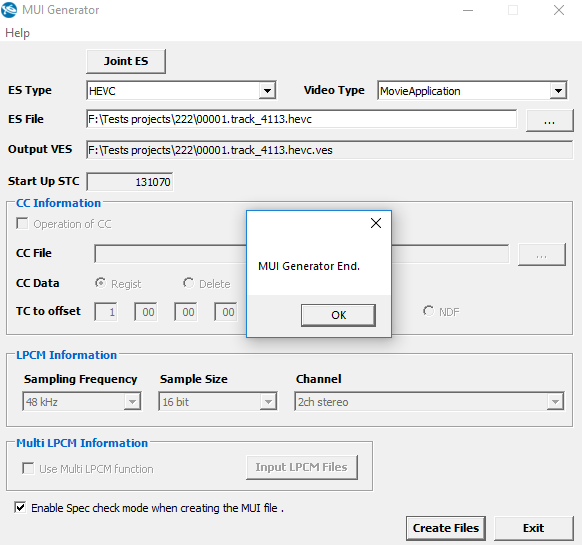Uncheck Enable Spec check mode checkbox
The height and width of the screenshot is (545, 582).
coord(20,508)
